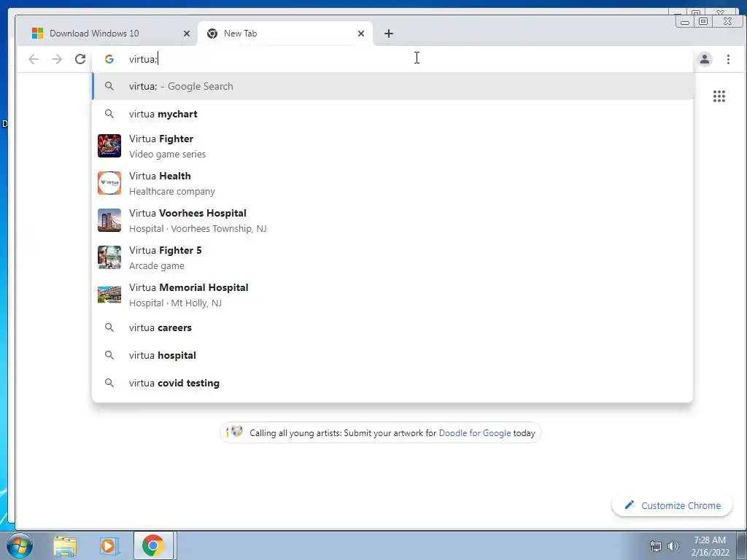
Task: Click search icon beside 'virtua careers'
Action: pos(109,327)
